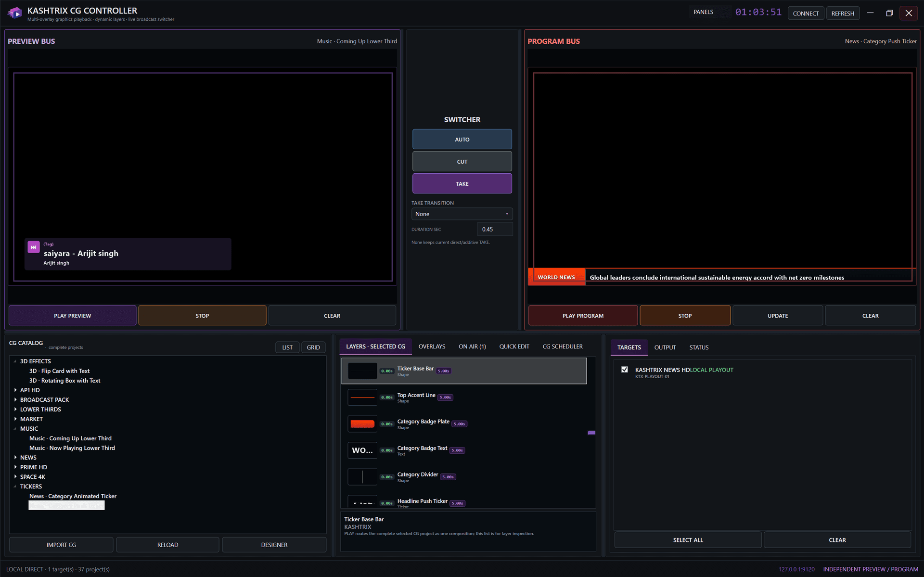
Task: Expand the AP1 HD catalog group
Action: (x=15, y=390)
